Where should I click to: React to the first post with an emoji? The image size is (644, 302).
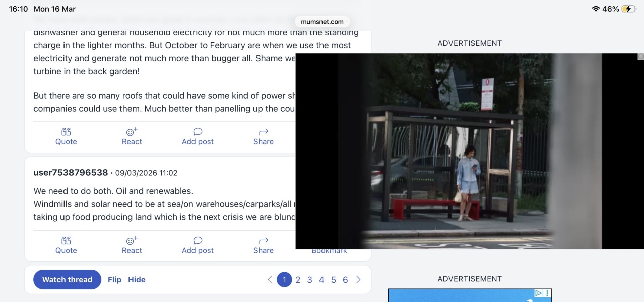pos(132,136)
